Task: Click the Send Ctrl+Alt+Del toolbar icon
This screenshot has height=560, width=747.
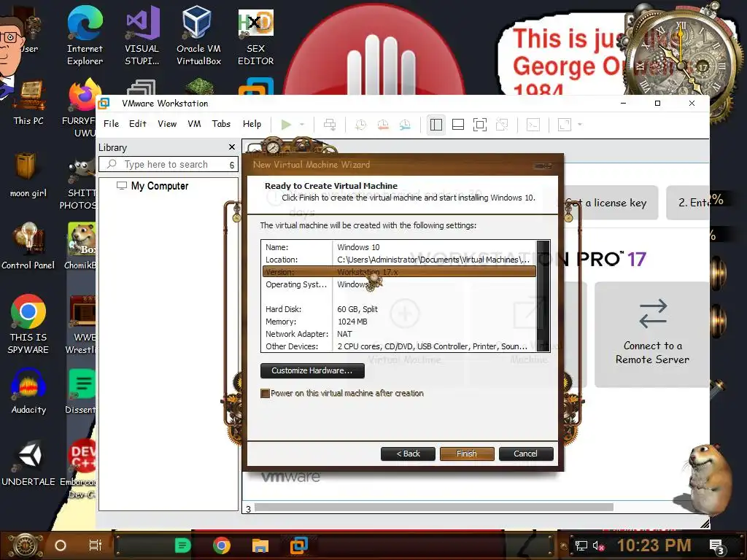Action: (x=330, y=125)
